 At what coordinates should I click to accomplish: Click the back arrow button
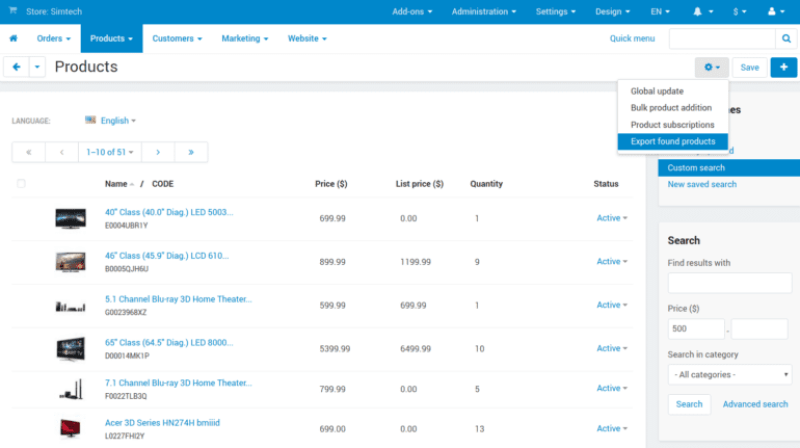[x=16, y=67]
